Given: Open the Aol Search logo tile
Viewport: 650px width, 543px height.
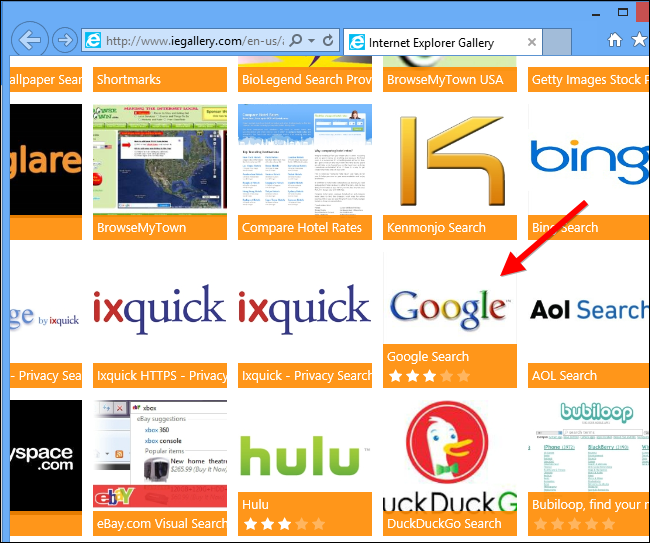Looking at the screenshot, I should 589,308.
